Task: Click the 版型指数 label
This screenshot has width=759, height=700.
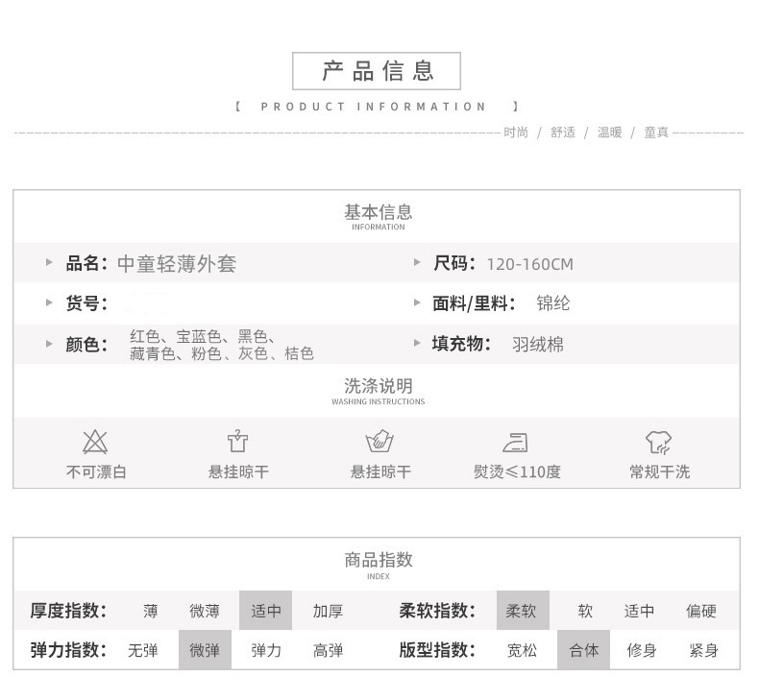Action: coord(437,650)
